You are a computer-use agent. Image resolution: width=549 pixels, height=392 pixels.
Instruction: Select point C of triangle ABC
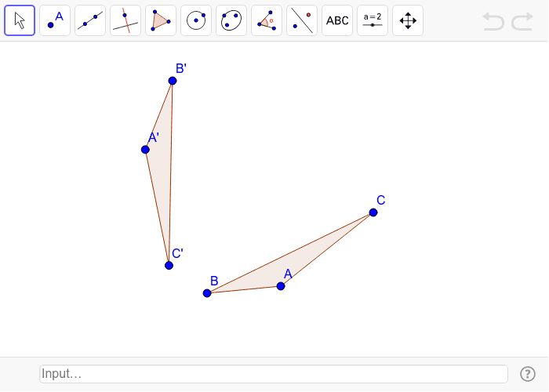coord(373,212)
